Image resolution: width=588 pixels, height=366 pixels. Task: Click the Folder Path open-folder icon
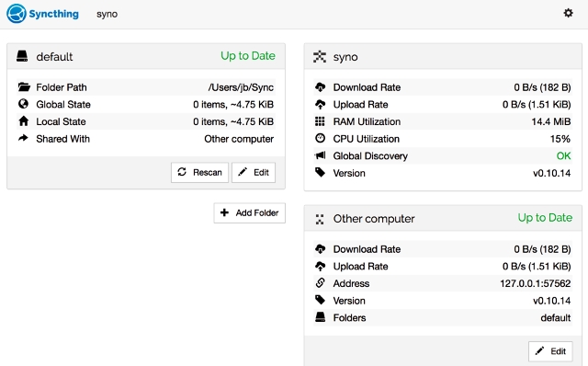click(24, 87)
